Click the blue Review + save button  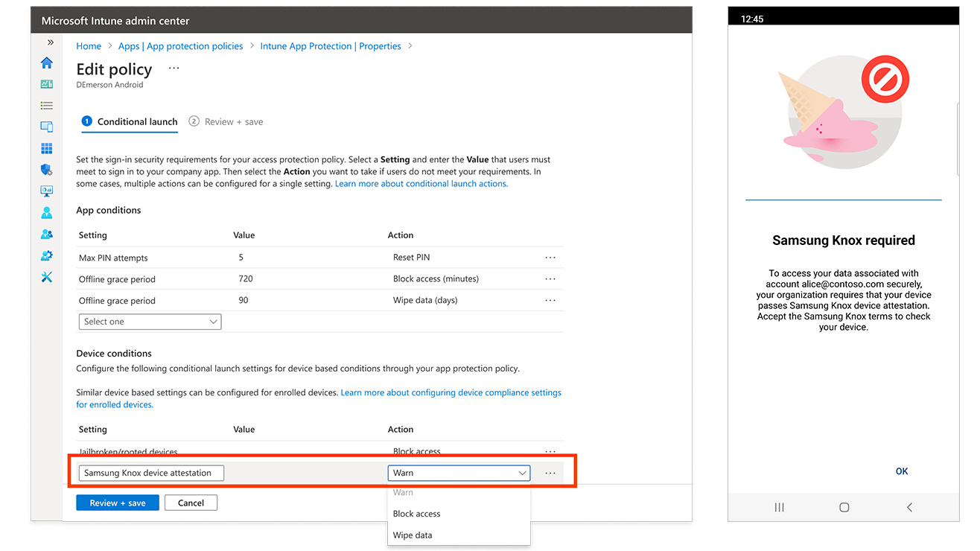pyautogui.click(x=118, y=503)
